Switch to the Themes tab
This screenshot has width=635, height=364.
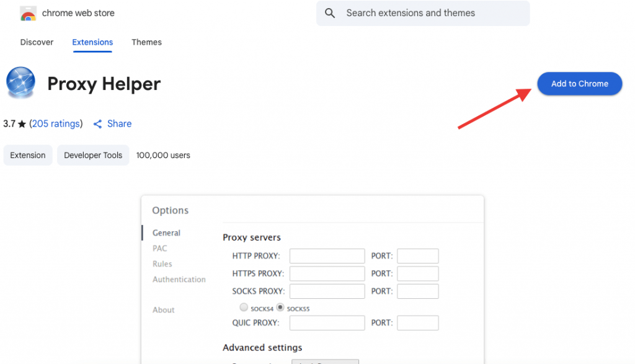[146, 42]
